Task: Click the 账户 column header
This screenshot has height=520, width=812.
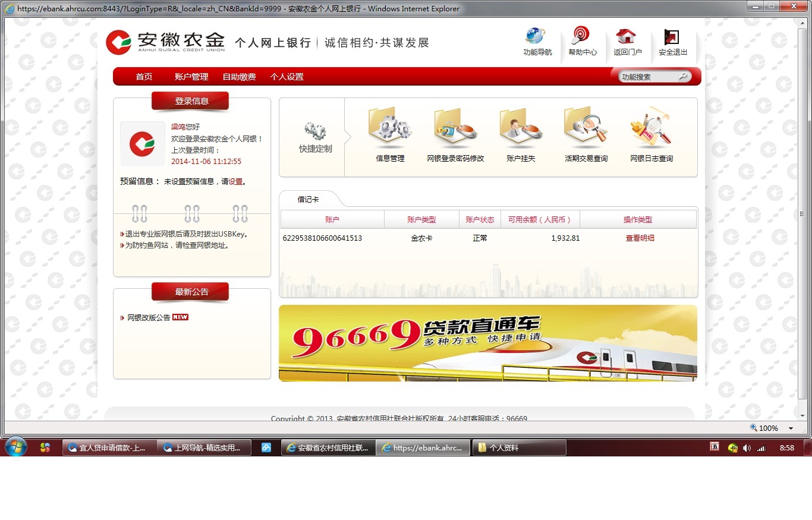Action: [332, 219]
